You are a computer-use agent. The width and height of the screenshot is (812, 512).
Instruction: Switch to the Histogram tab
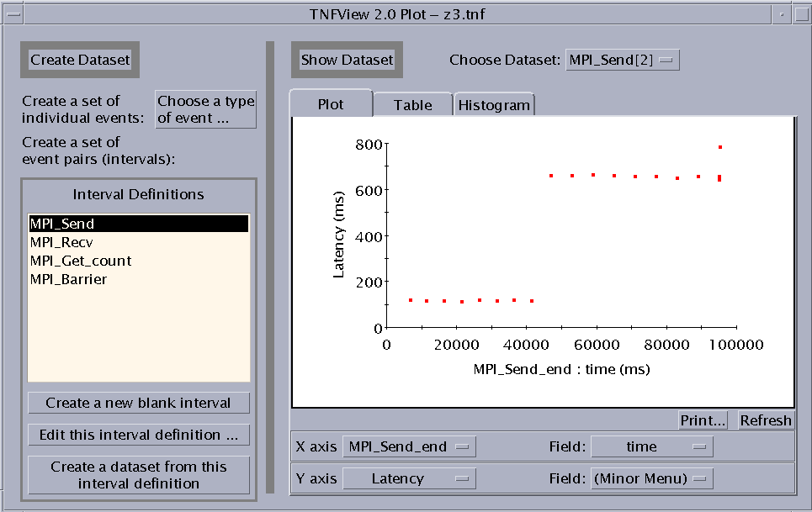(x=494, y=105)
